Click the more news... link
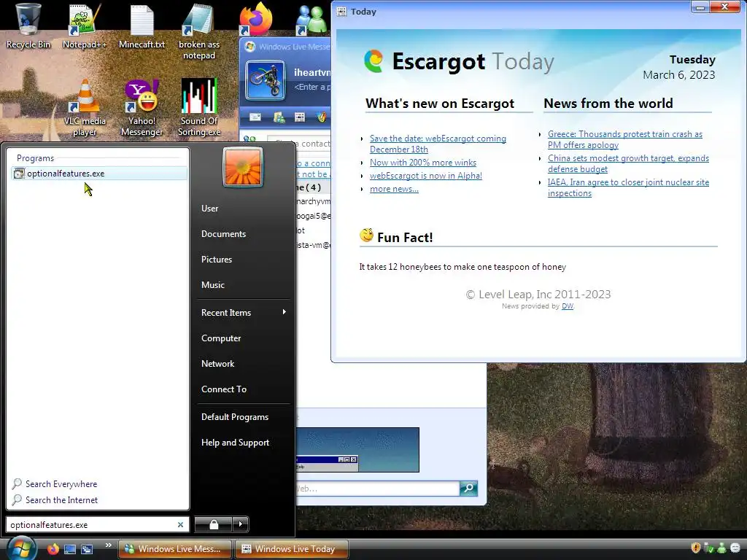Viewport: 747px width, 560px height. click(x=394, y=189)
